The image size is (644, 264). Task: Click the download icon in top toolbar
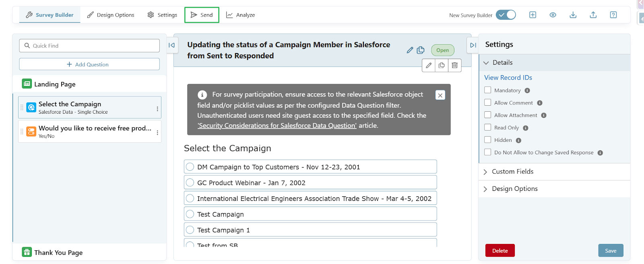point(573,15)
